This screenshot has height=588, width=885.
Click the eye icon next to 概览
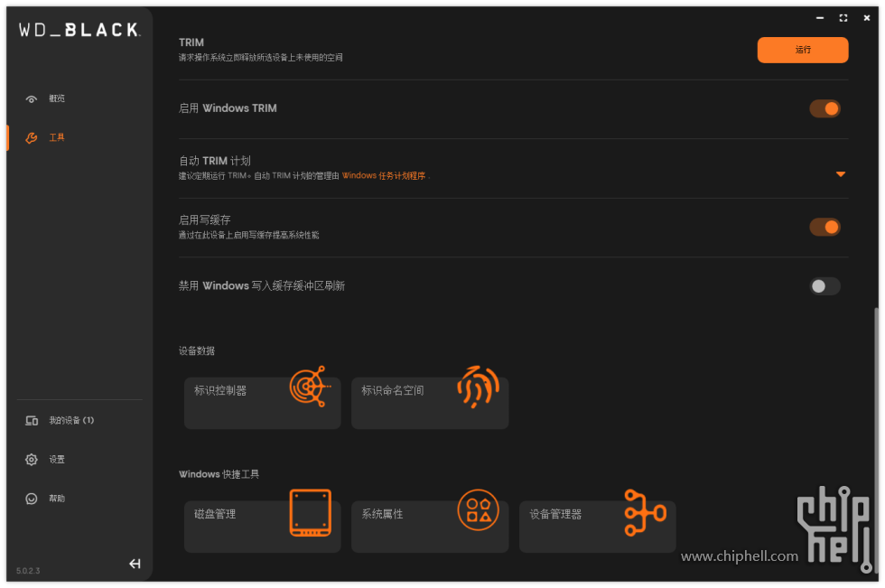(32, 99)
